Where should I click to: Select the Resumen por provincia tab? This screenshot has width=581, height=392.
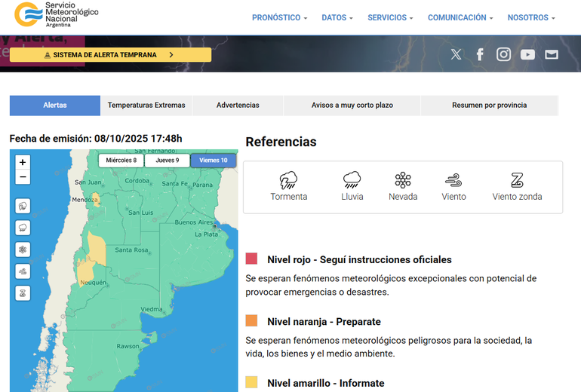tap(489, 106)
